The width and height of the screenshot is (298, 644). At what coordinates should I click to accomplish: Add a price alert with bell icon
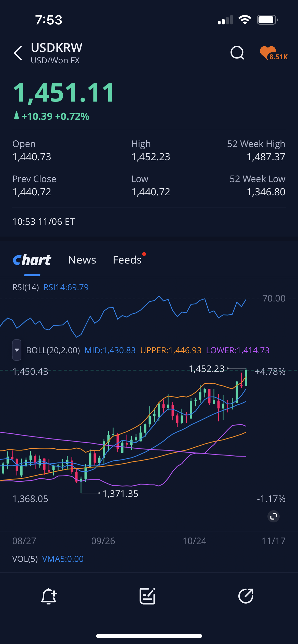click(x=49, y=596)
